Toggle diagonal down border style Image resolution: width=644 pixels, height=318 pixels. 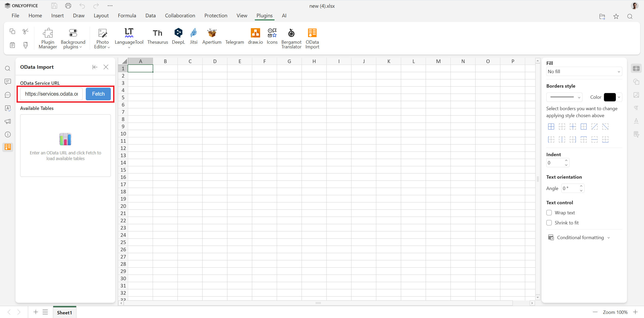point(606,127)
